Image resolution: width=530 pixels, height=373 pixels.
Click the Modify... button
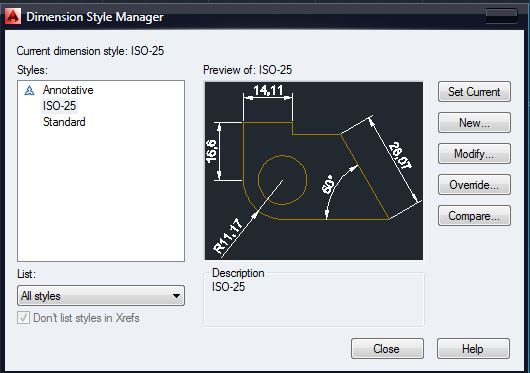point(474,154)
